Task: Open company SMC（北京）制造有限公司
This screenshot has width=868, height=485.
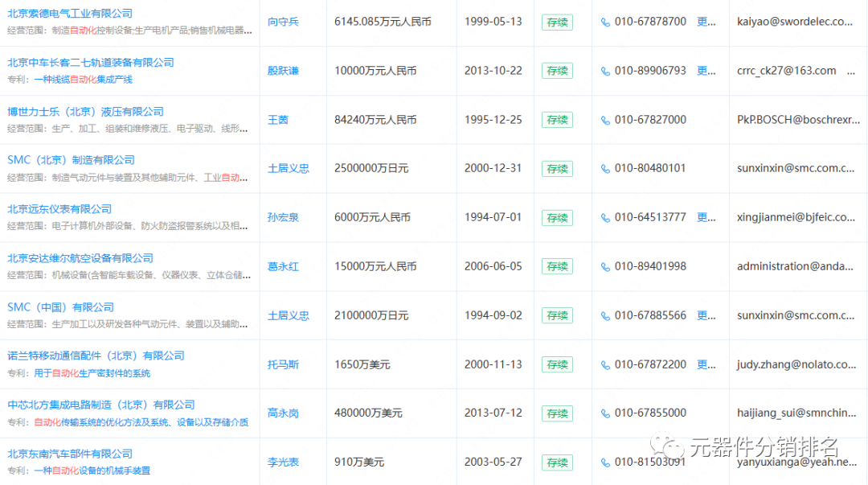Action: click(71, 160)
